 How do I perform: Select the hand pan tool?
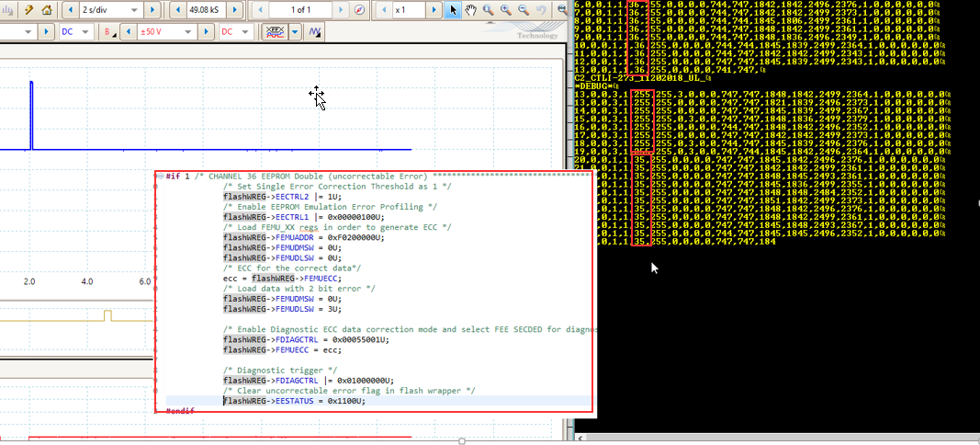(x=470, y=9)
